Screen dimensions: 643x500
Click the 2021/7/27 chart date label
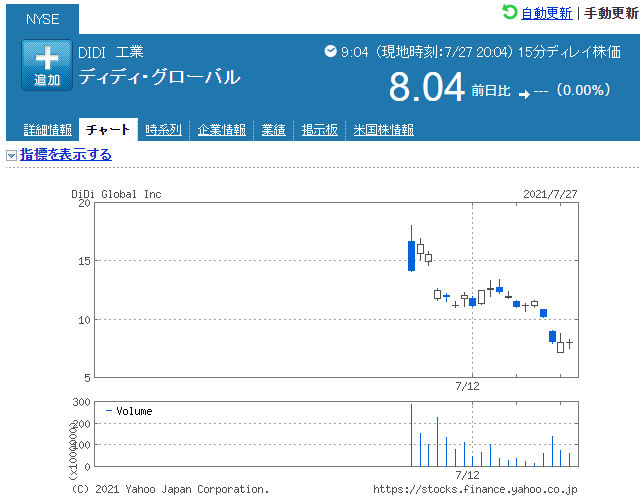pos(550,194)
